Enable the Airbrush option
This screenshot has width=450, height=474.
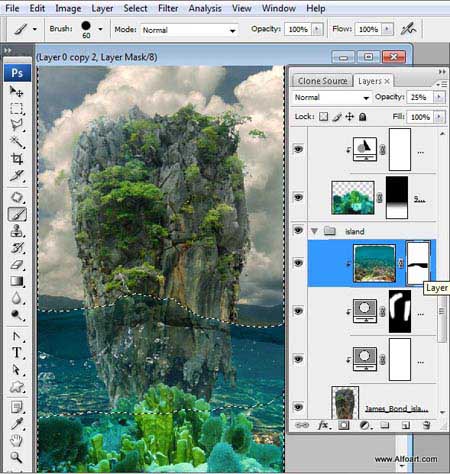click(408, 29)
